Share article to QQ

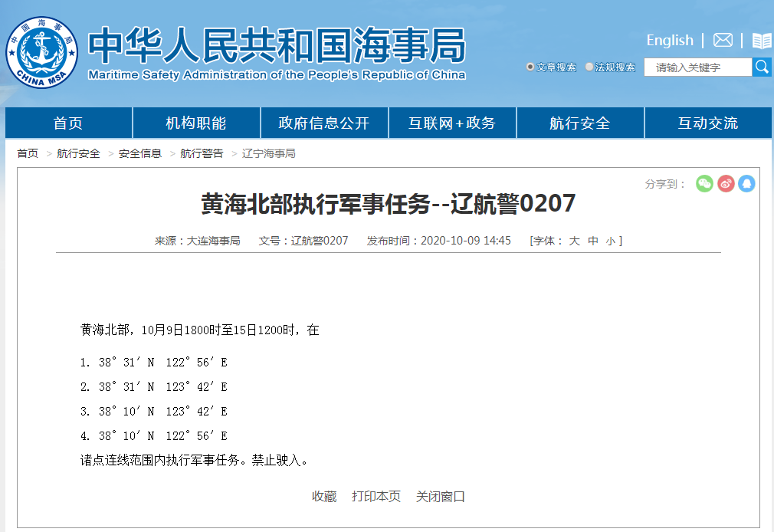pos(746,184)
